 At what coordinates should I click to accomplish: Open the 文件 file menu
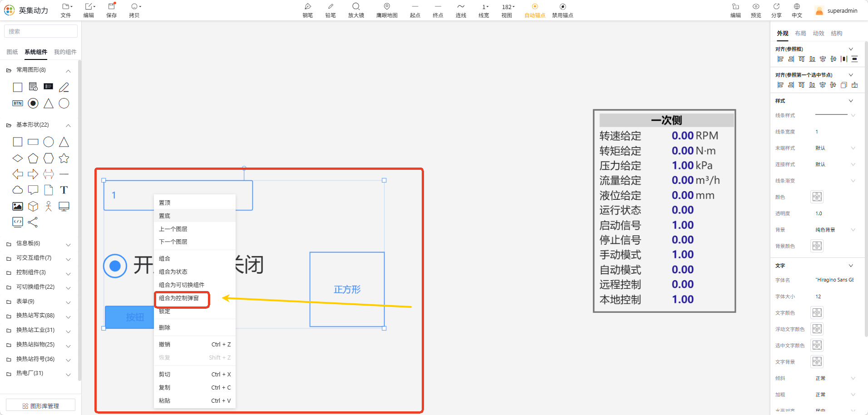click(x=66, y=10)
